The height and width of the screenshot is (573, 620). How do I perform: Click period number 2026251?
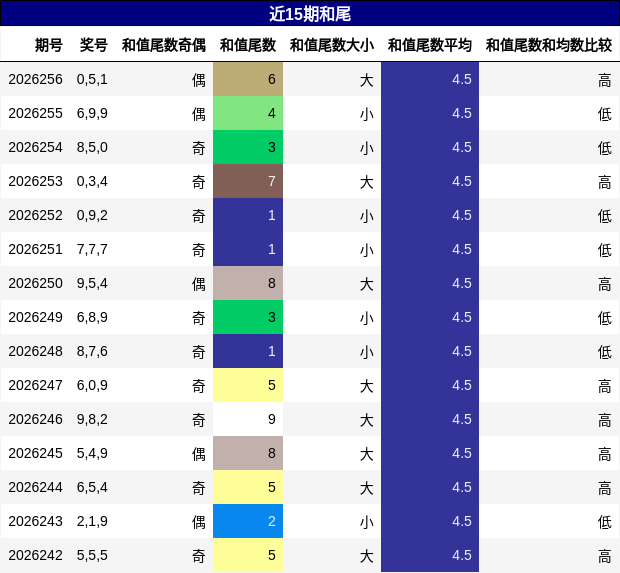tap(35, 249)
